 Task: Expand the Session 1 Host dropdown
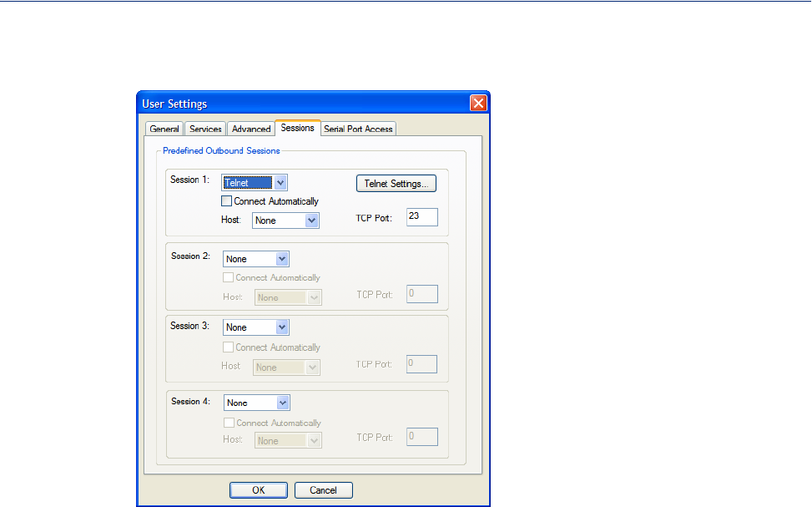(x=285, y=221)
